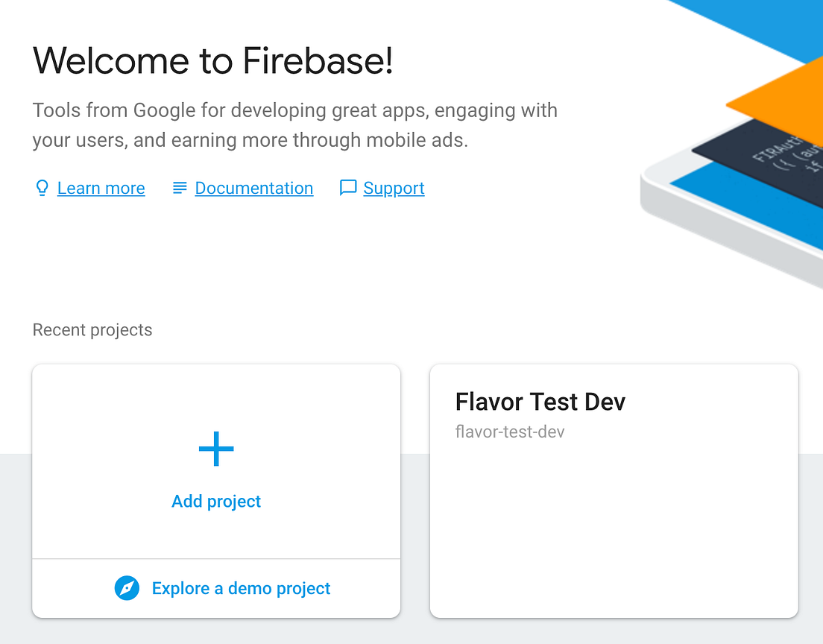Open the Learn more link
Screen dimensions: 823x644
pos(101,188)
